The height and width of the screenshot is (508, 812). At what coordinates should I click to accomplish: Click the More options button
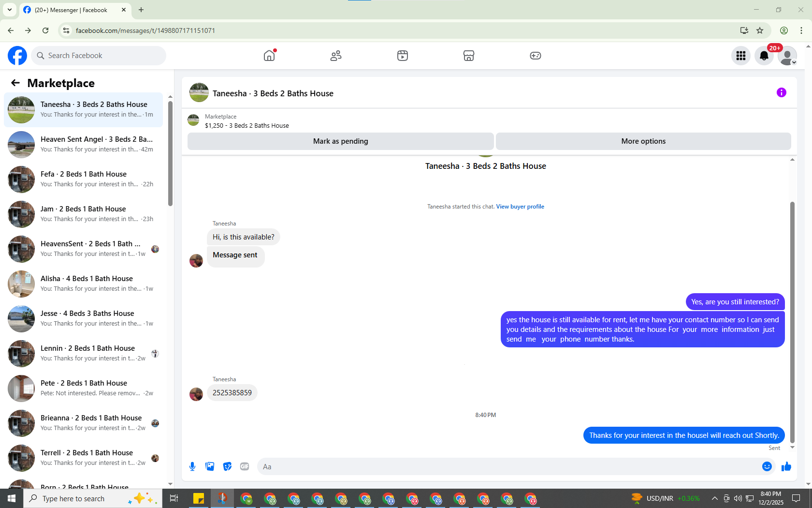(643, 141)
